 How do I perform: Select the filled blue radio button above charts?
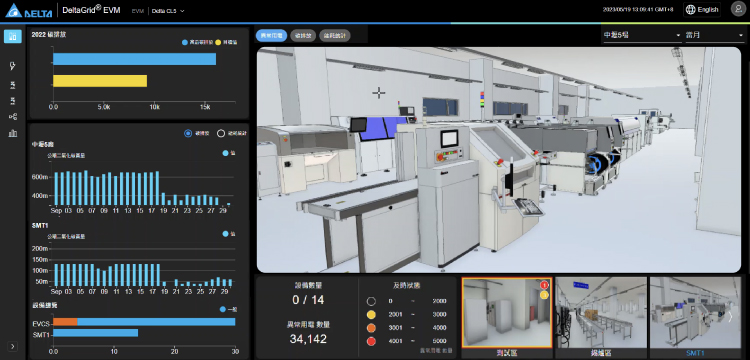(x=188, y=134)
